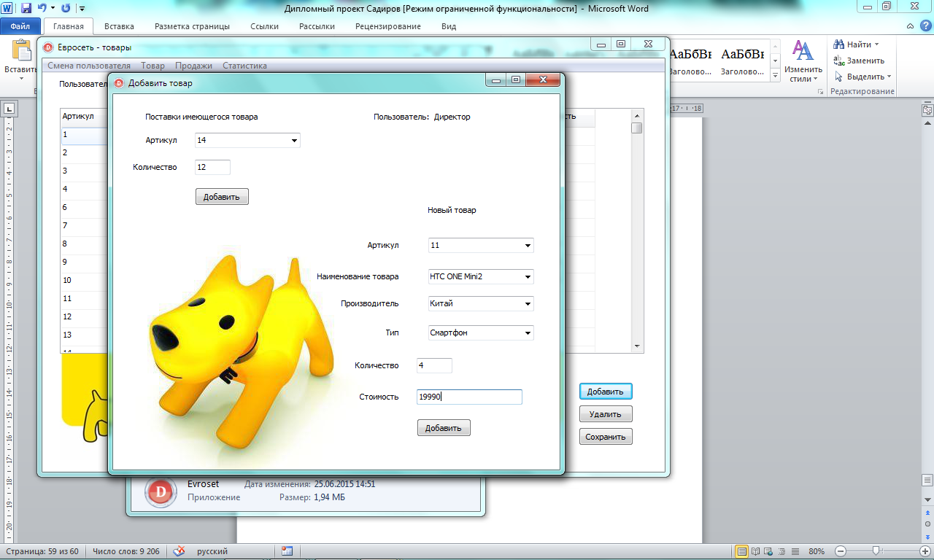Viewport: 934px width, 560px height.
Task: Select row 9 in the Артикул table
Action: click(x=84, y=262)
